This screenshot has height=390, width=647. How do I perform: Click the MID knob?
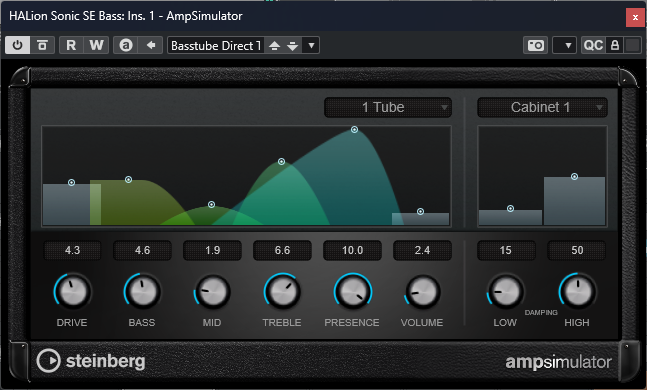tap(213, 291)
